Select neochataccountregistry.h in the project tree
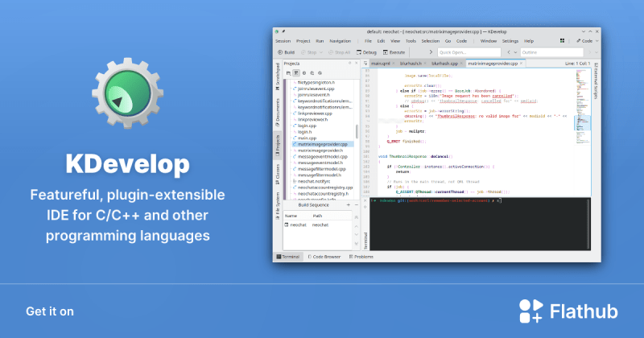The width and height of the screenshot is (644, 338). pyautogui.click(x=323, y=193)
